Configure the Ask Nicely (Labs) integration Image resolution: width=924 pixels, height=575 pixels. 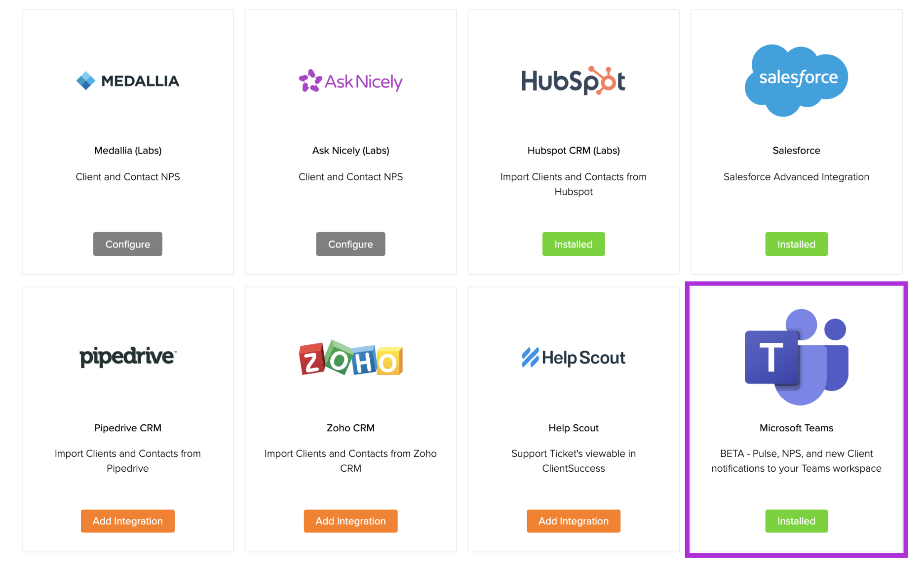coord(350,244)
